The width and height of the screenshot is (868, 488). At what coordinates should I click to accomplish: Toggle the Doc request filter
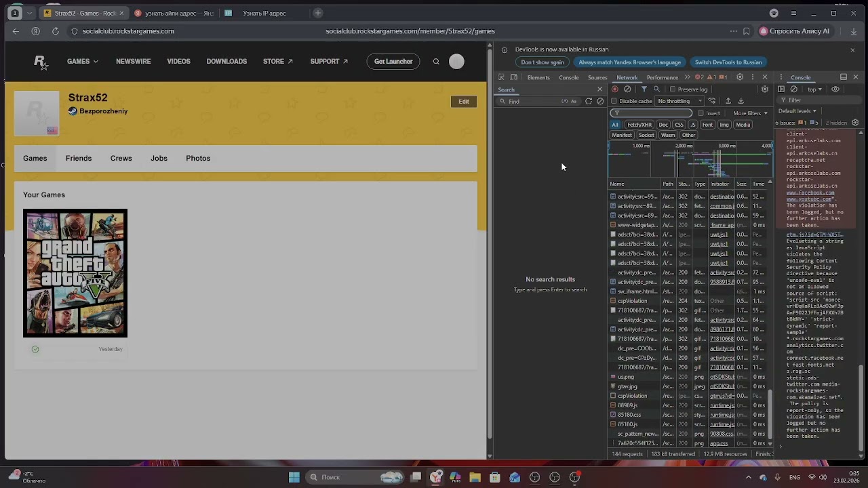coord(663,125)
